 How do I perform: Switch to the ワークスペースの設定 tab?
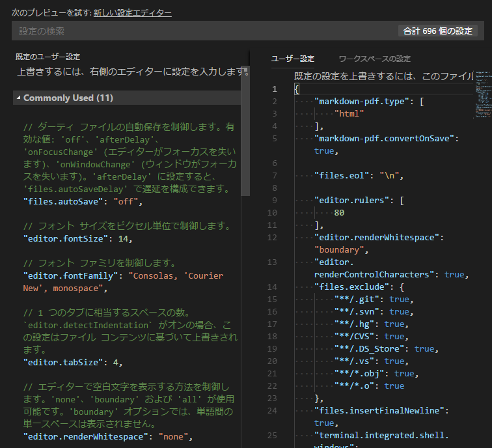coord(375,59)
